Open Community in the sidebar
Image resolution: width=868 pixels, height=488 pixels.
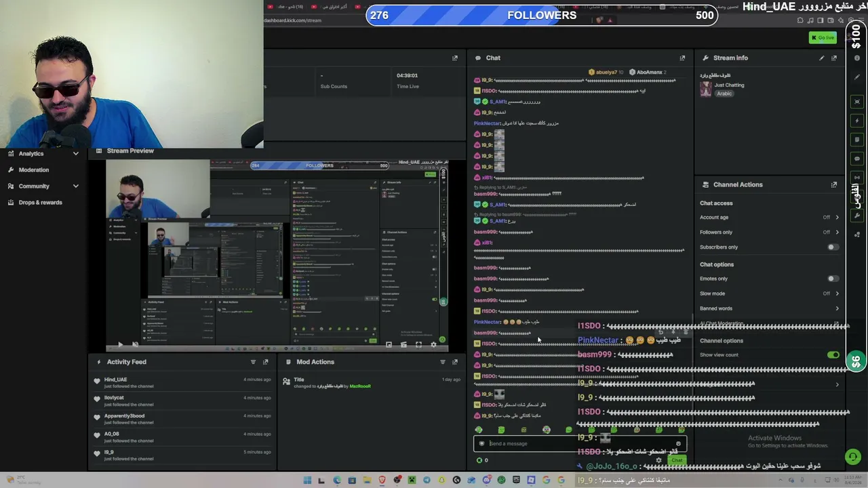[x=34, y=186]
